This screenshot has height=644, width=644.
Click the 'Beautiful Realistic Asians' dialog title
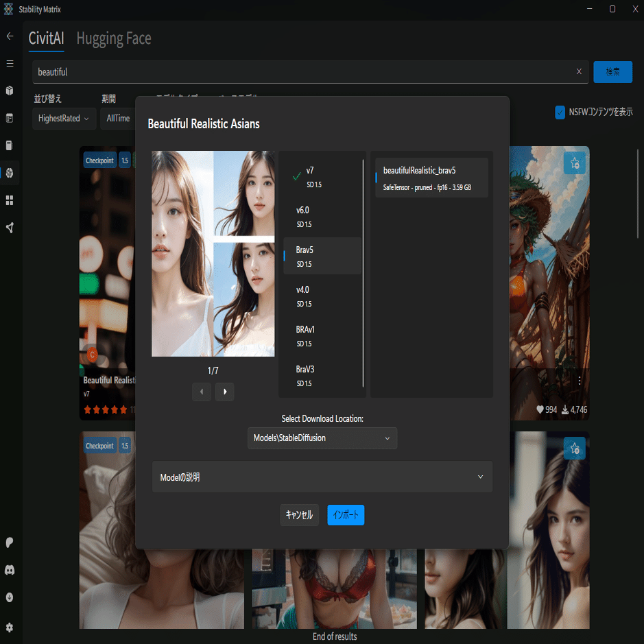(x=204, y=124)
